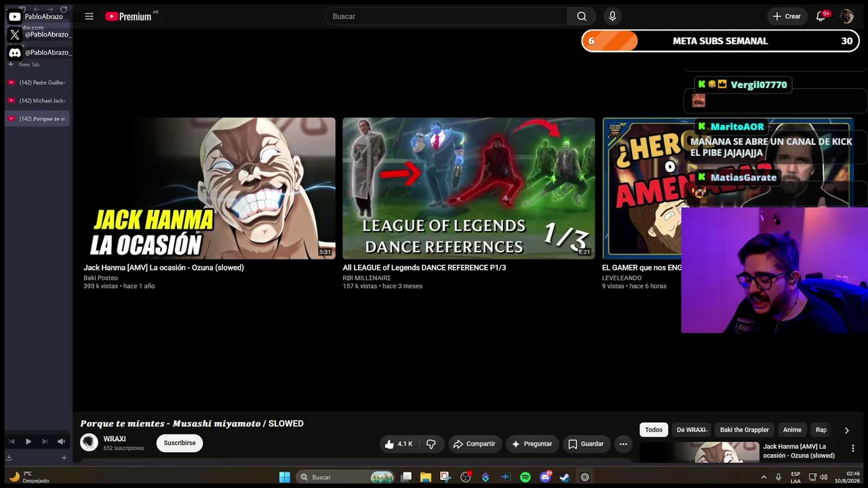Open the Crear upload menu
868x488 pixels.
pos(787,16)
